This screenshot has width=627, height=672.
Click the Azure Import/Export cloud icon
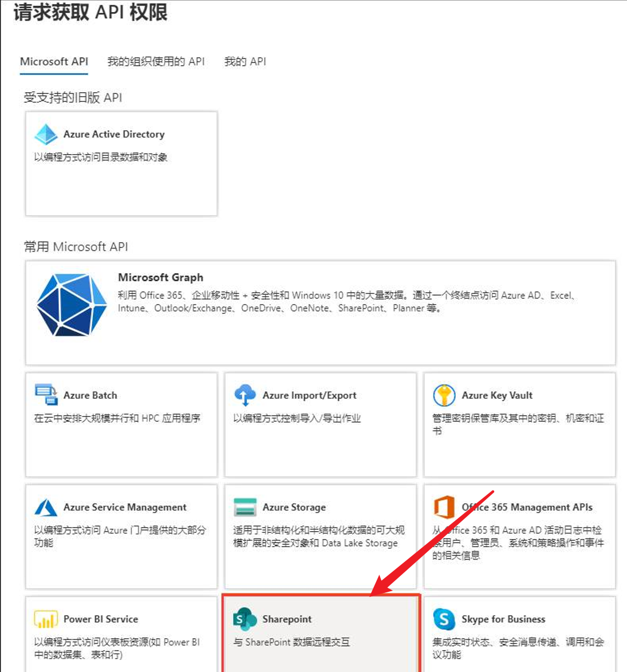[245, 395]
